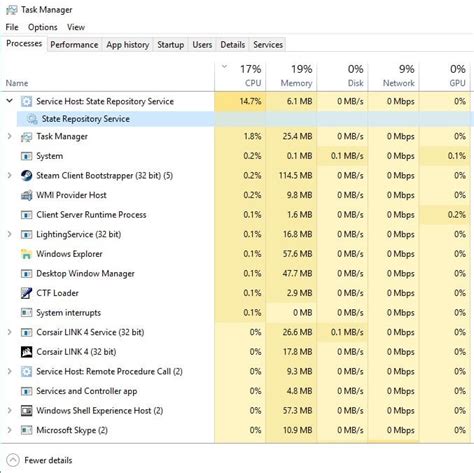Sort by the CPU column header
Viewport: 474px width, 473px height.
(240, 77)
